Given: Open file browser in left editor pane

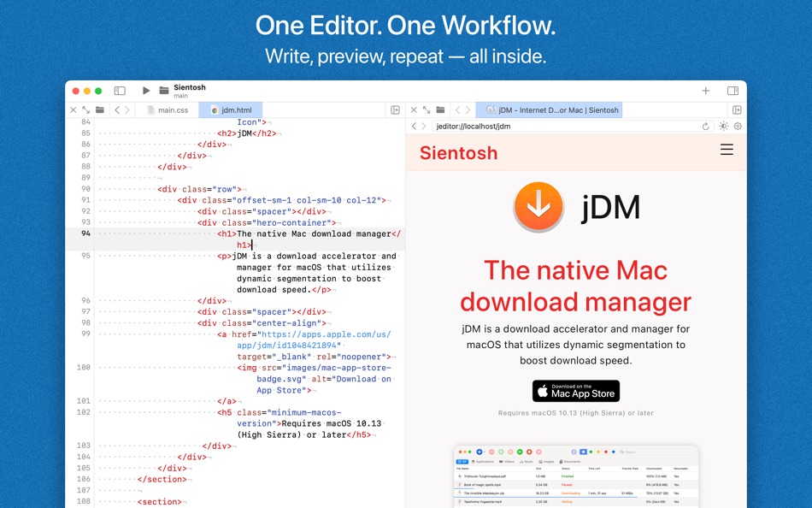Looking at the screenshot, I should pos(100,109).
